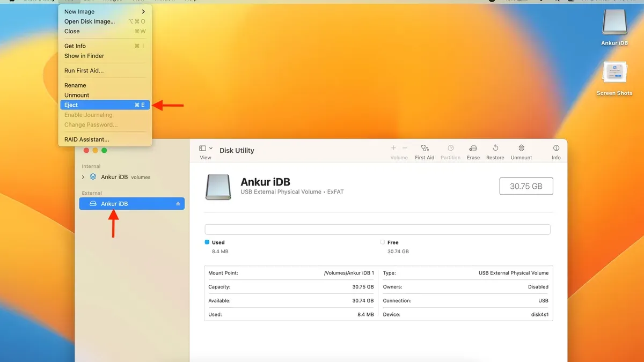Viewport: 644px width, 362px height.
Task: Open the View options chevron dropdown
Action: tap(211, 148)
